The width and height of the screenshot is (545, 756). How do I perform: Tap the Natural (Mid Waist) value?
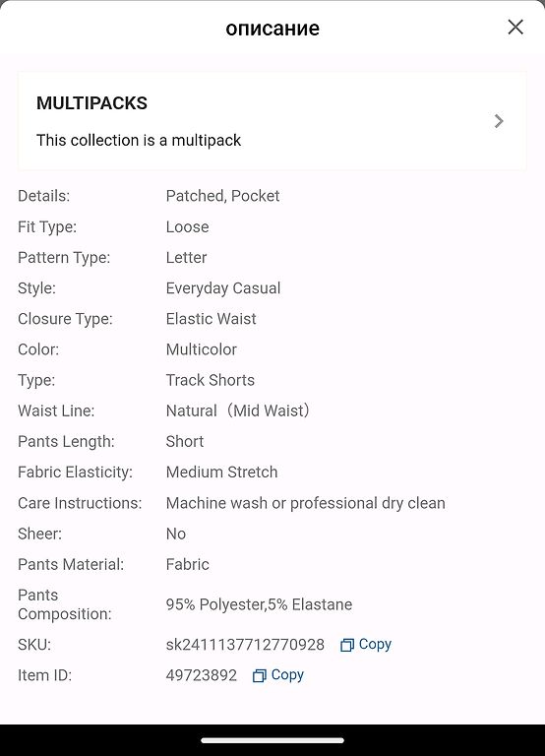click(x=237, y=410)
